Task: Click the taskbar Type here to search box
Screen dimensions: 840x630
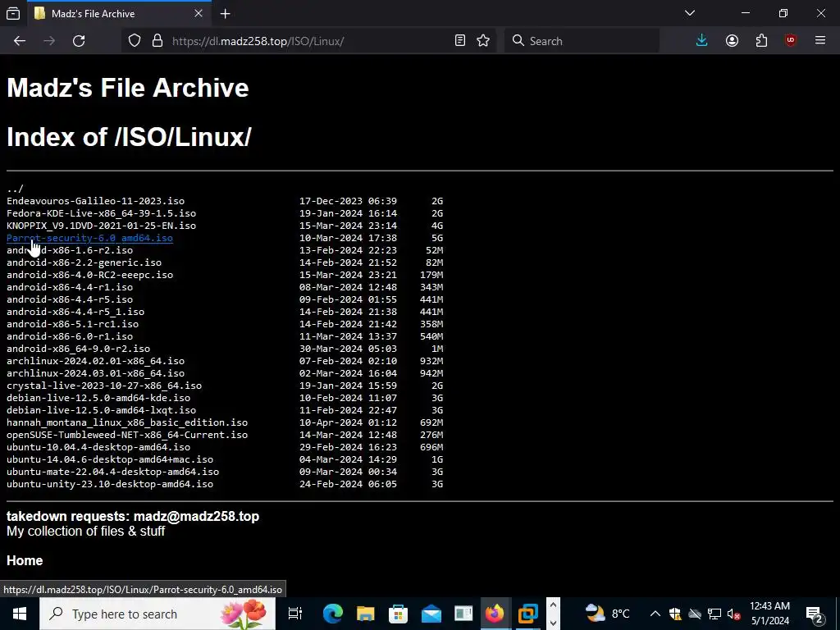Action: 157,614
